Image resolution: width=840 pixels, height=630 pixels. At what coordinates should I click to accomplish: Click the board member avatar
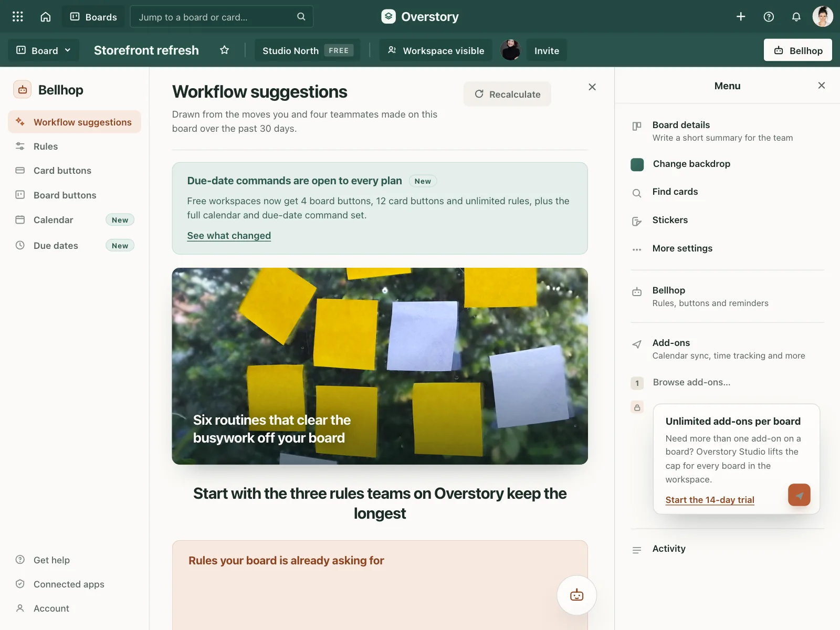[x=510, y=50]
